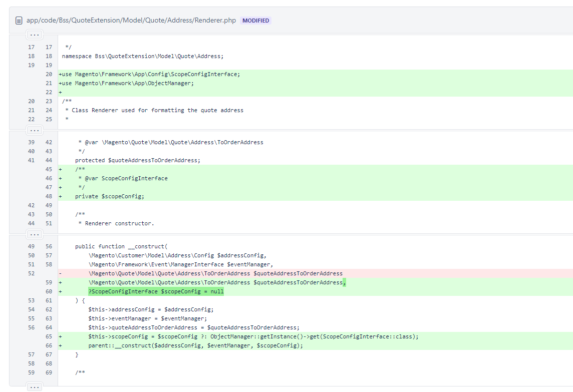Click the '$this->addressConfig = $addressConfig;' line
The width and height of the screenshot is (573, 392).
(151, 309)
